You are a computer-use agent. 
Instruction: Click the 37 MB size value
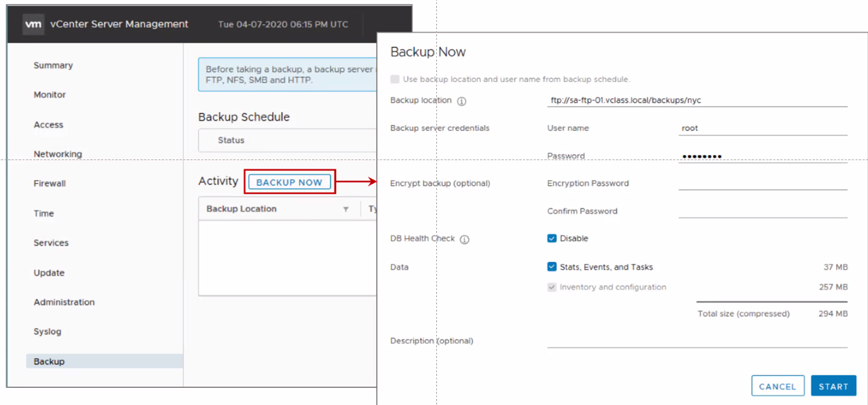click(836, 267)
